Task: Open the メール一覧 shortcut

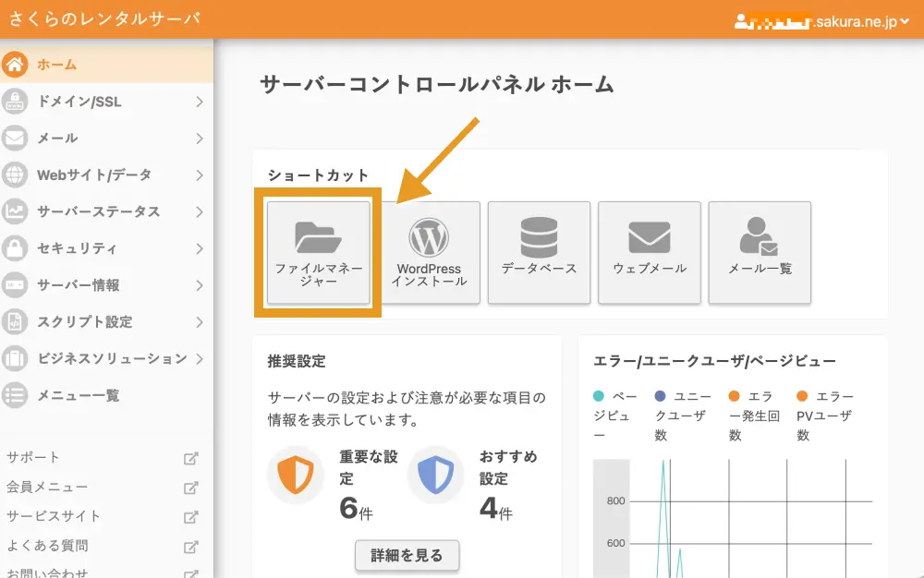Action: (x=760, y=252)
